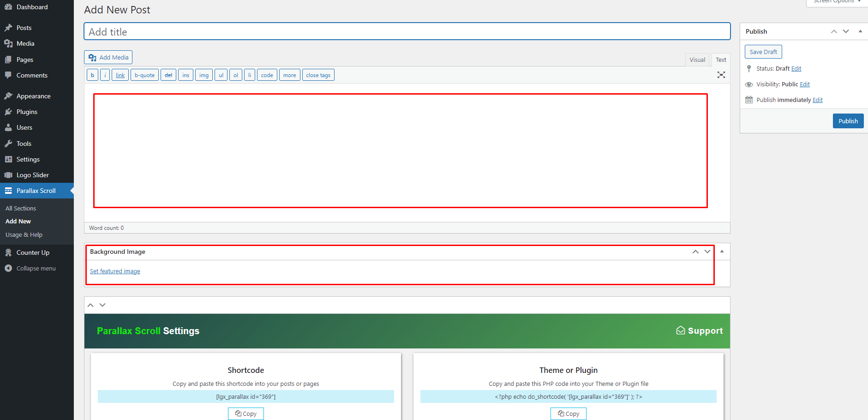Click the Set featured image link
The image size is (868, 420).
point(115,271)
